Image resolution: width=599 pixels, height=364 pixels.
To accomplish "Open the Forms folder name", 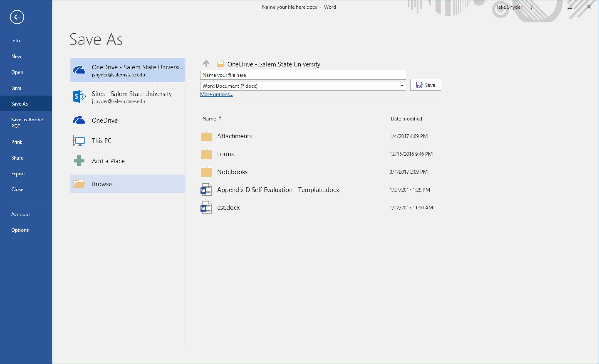I will pos(225,154).
